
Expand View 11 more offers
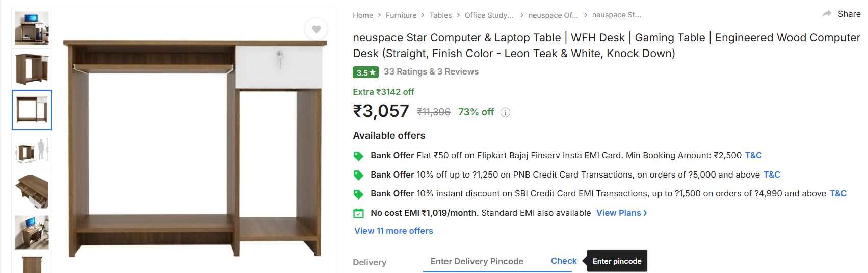coord(393,231)
